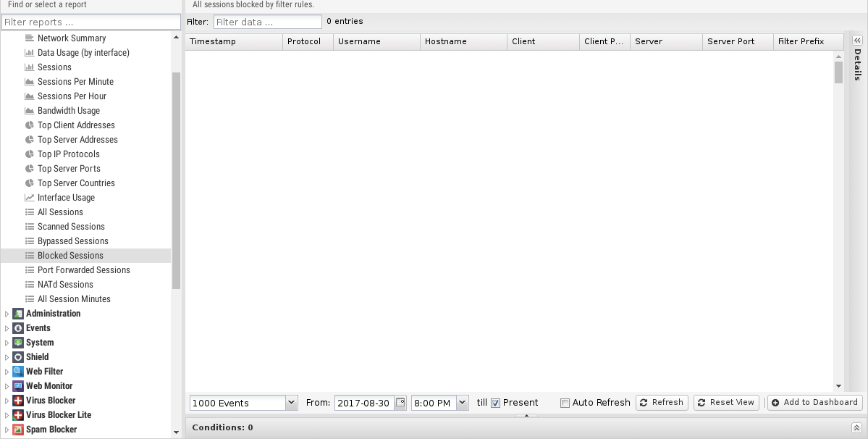
Task: Select the Port Forwarded Sessions report
Action: coord(83,270)
